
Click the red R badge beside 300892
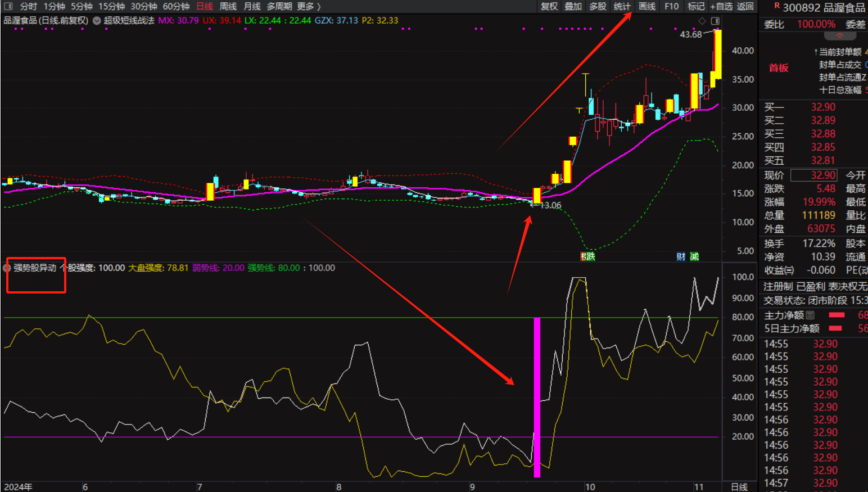777,6
